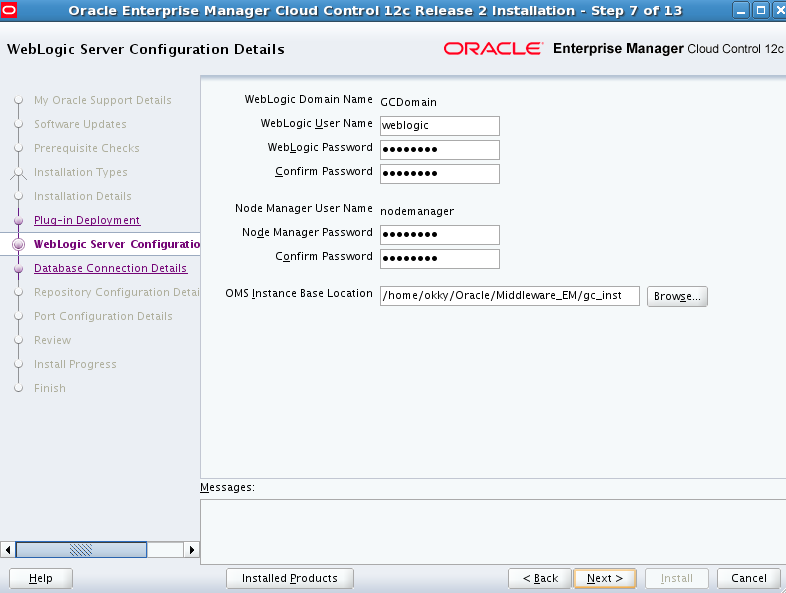Click the Install Progress step

75,364
